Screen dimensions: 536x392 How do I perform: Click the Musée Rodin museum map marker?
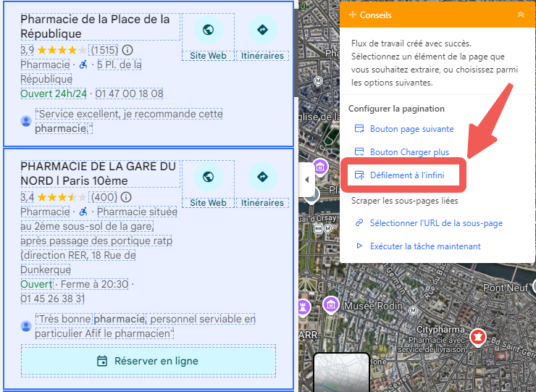click(x=330, y=304)
